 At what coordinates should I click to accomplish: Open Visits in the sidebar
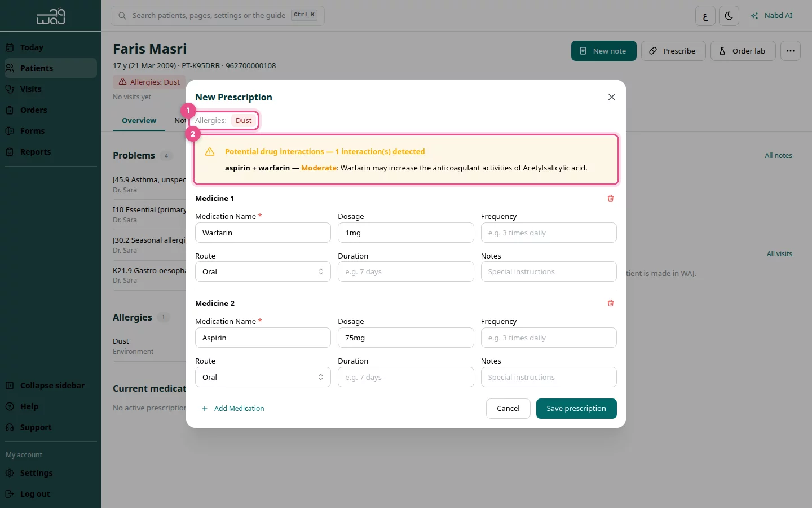tap(51, 89)
